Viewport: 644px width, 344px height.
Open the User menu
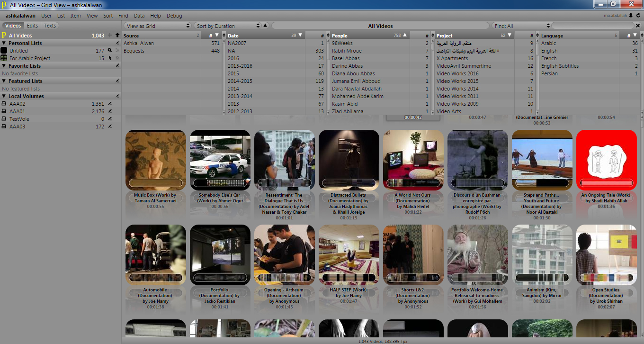pos(46,16)
